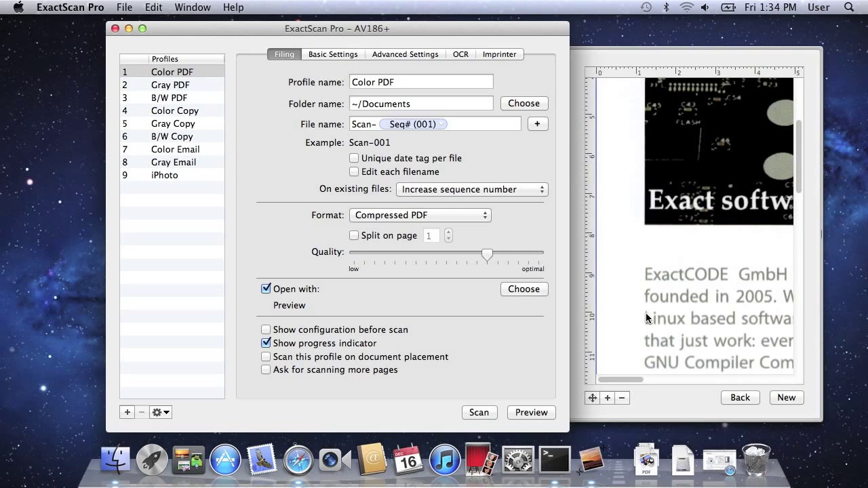Screen dimensions: 868x488
Task: Open the Mail app in the Dock
Action: [x=262, y=460]
